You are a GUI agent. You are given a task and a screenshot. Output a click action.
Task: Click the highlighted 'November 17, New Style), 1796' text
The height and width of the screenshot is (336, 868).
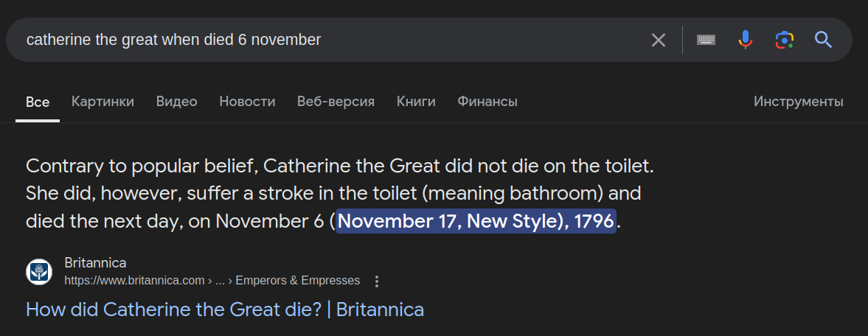click(476, 221)
